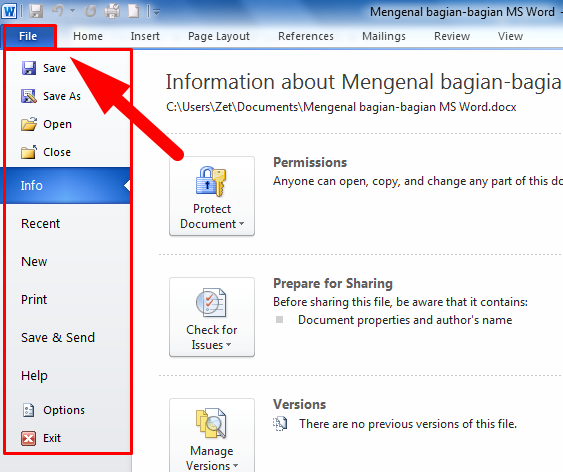
Task: Open Customize Quick Access Toolbar dropdown
Action: (157, 12)
